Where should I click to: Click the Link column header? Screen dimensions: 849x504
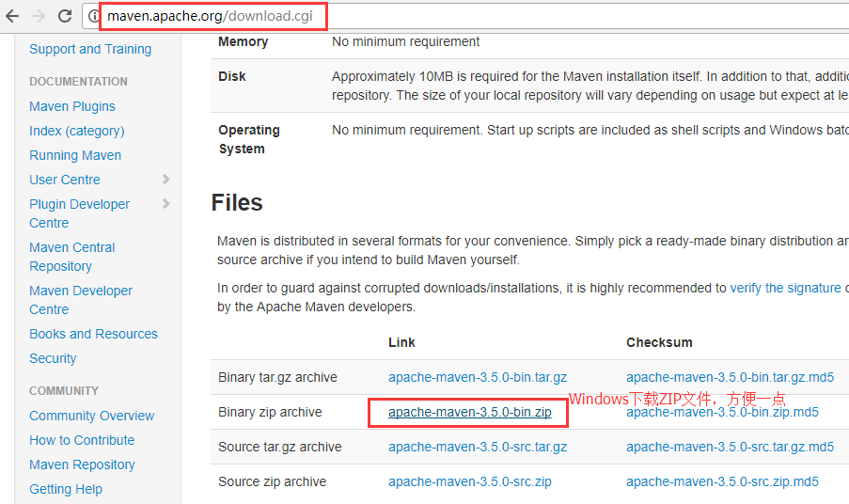(x=401, y=342)
